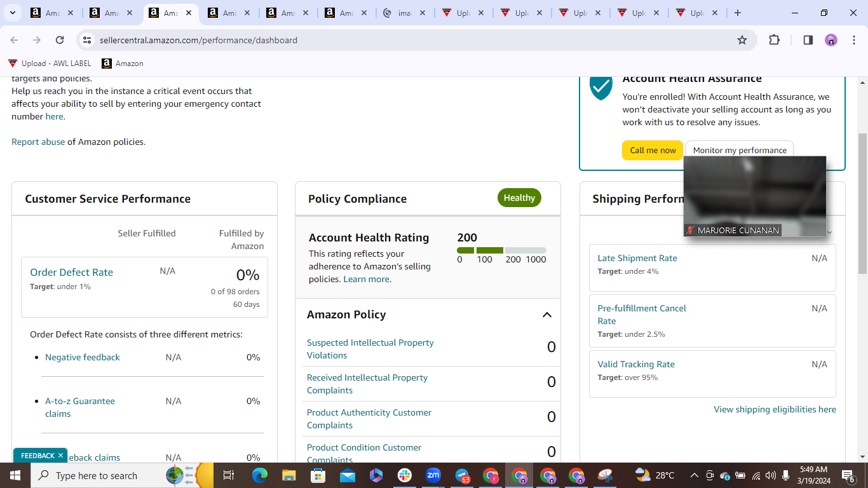
Task: Check battery status in the system tray
Action: click(x=740, y=475)
